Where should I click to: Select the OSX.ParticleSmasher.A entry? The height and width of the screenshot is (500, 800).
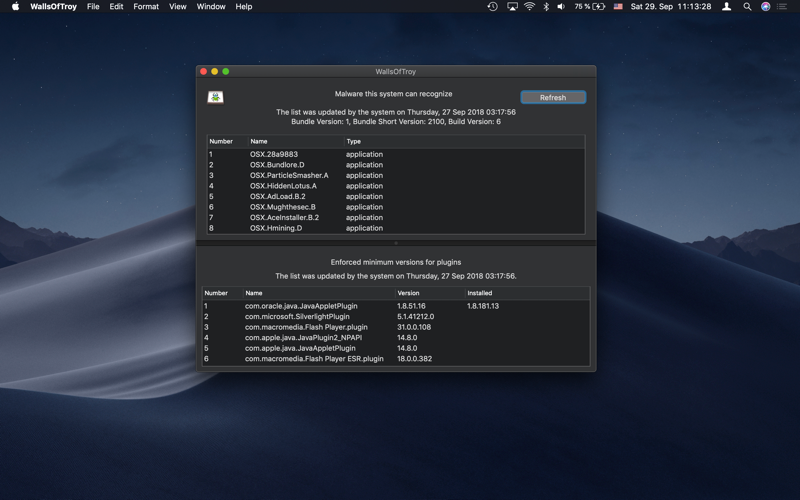pos(396,175)
